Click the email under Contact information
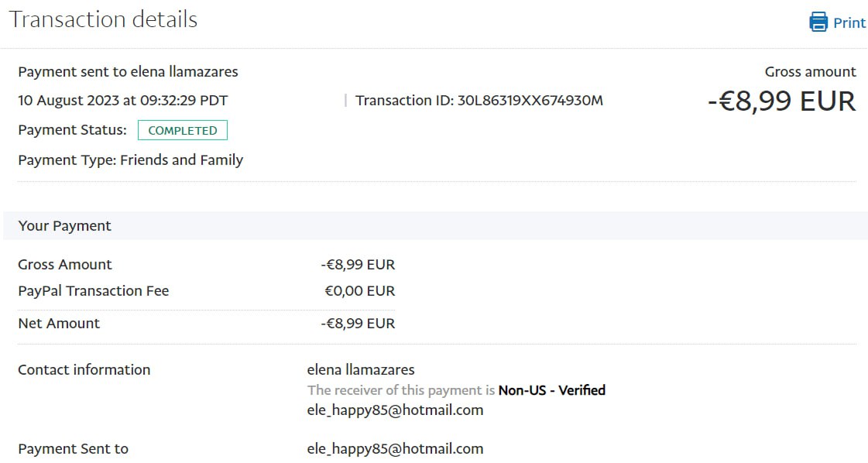Image resolution: width=868 pixels, height=463 pixels. pyautogui.click(x=395, y=410)
